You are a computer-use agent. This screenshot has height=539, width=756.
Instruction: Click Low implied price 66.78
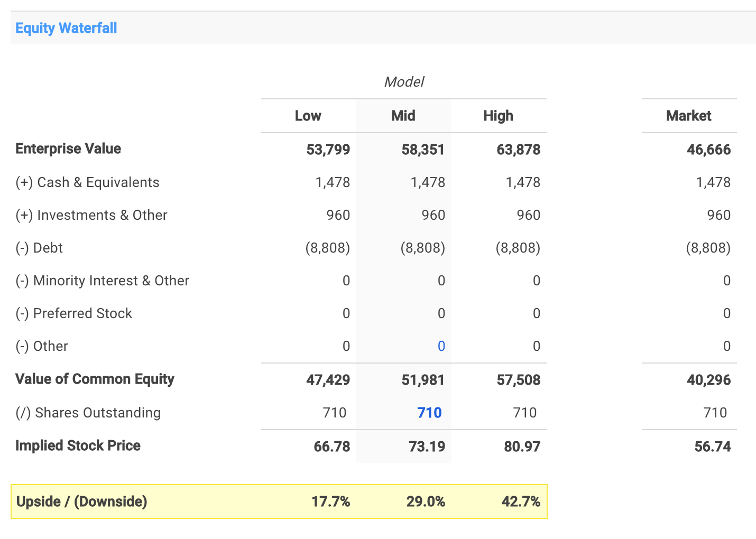[x=332, y=447]
